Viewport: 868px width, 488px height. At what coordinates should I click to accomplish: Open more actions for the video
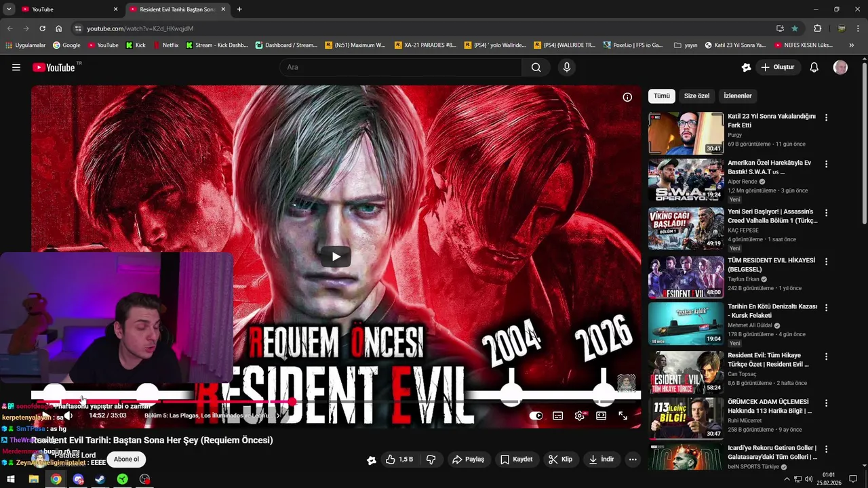pyautogui.click(x=633, y=460)
